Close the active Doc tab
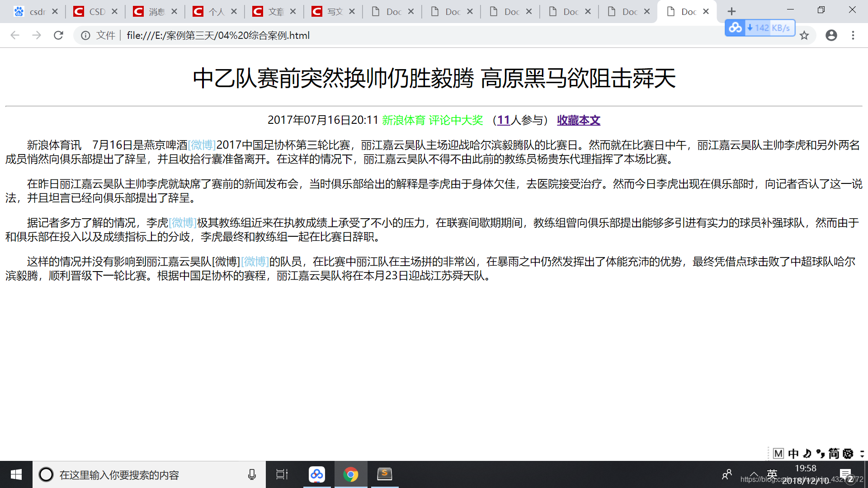Image resolution: width=868 pixels, height=488 pixels. [x=706, y=11]
